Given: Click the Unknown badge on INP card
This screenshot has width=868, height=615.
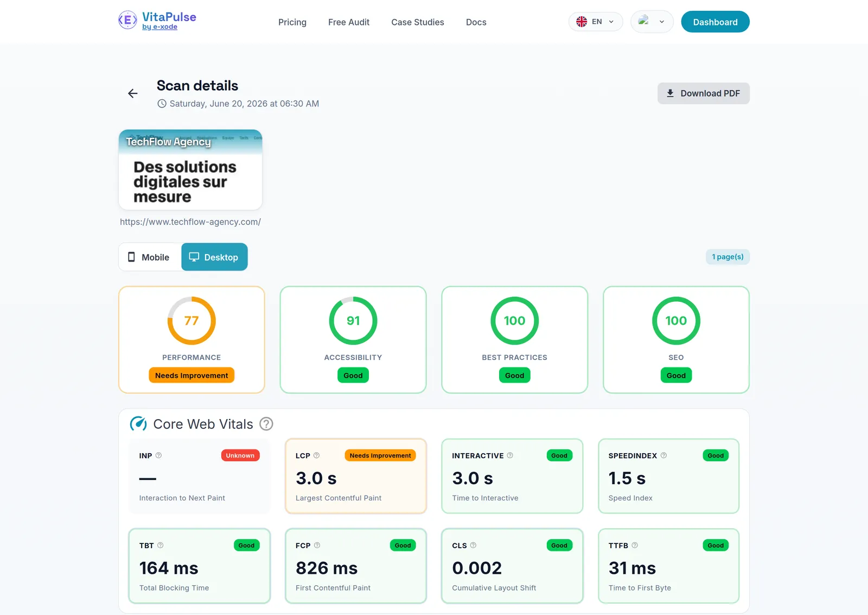Looking at the screenshot, I should 240,455.
